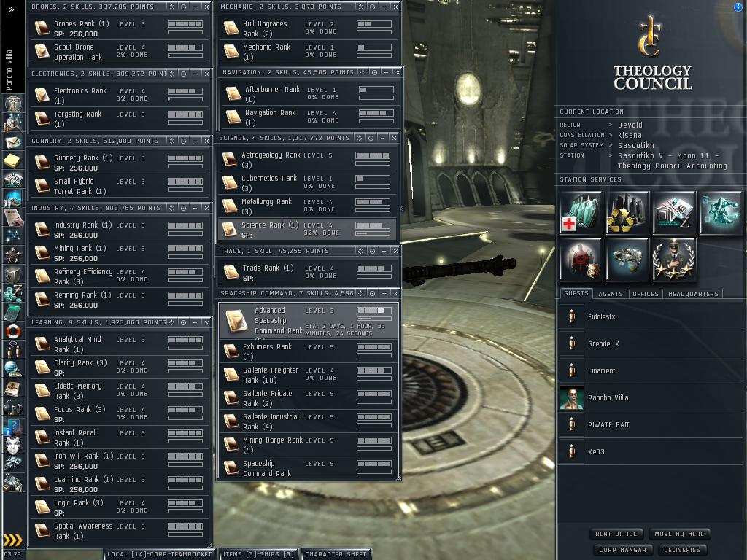Open the ship Fitting service icon
The image size is (747, 560).
(x=627, y=260)
